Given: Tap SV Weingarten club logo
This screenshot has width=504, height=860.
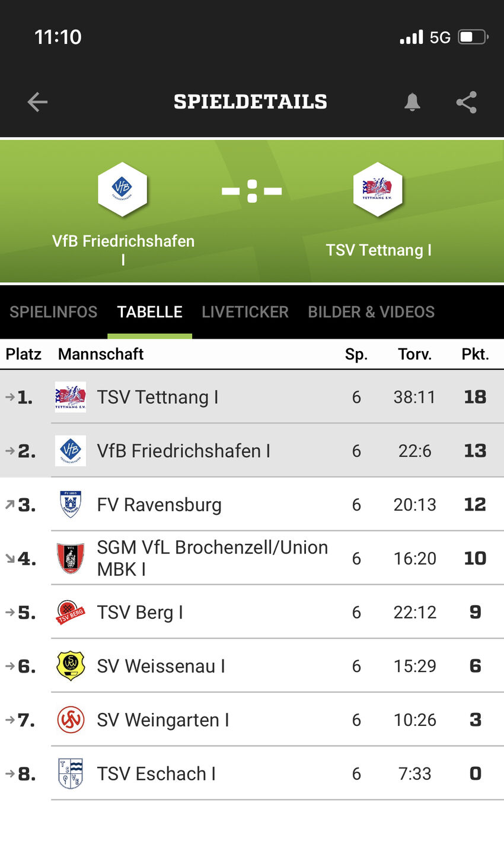Looking at the screenshot, I should pyautogui.click(x=71, y=720).
